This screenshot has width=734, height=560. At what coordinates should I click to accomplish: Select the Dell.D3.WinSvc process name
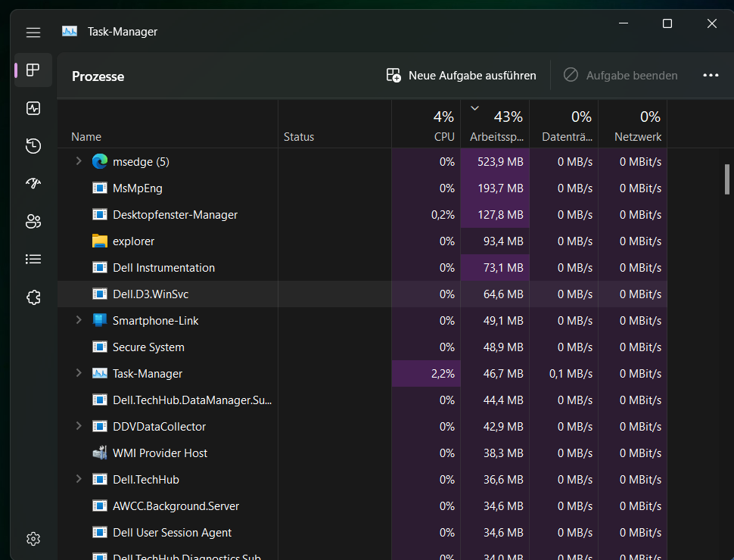(x=151, y=294)
